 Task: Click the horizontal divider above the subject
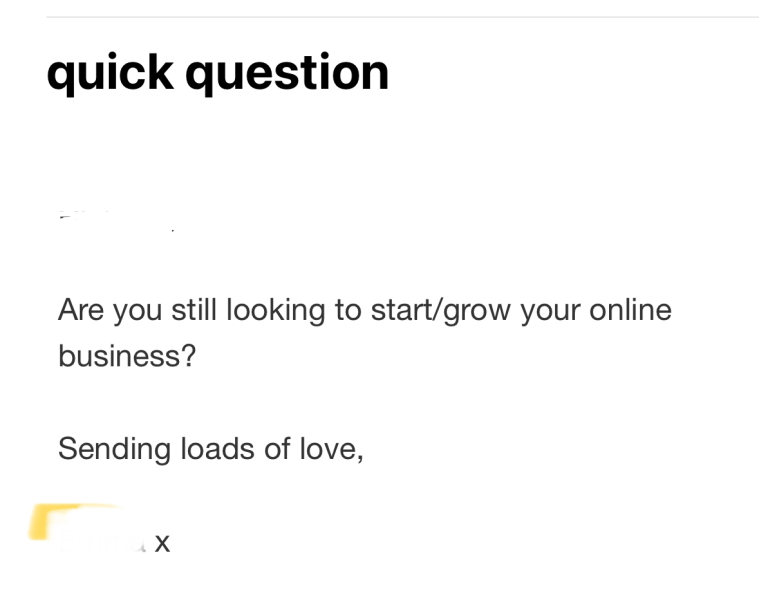(400, 17)
